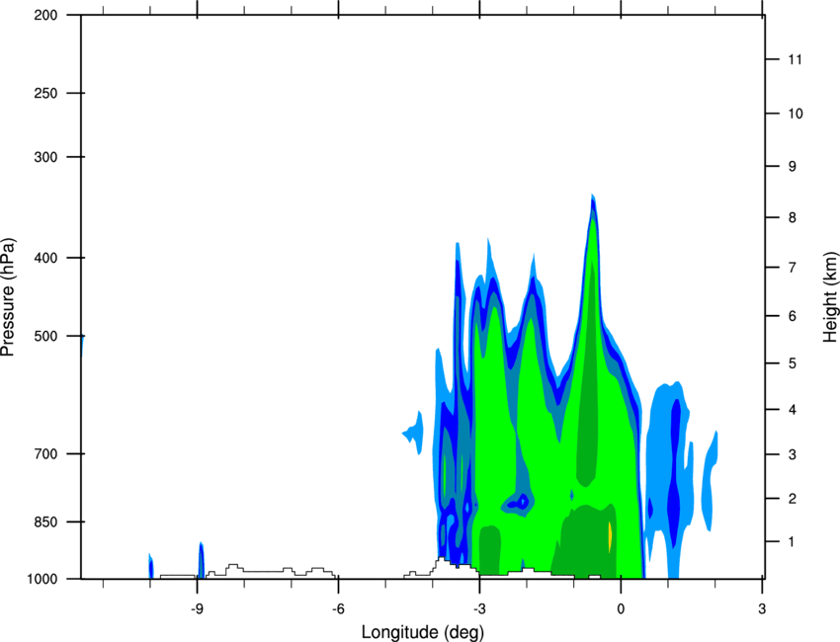Click the "Longitude (deg)" axis title
This screenshot has width=840, height=642.
click(423, 632)
